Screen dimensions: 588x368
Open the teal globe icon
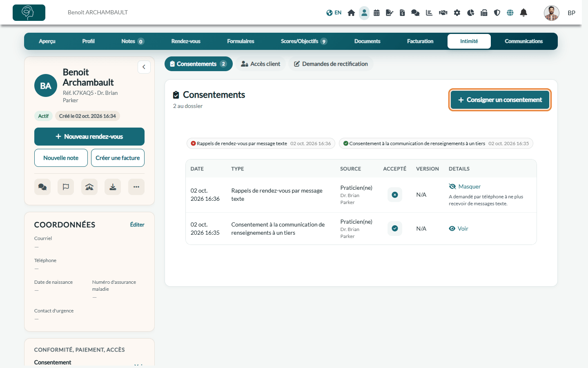(x=510, y=13)
